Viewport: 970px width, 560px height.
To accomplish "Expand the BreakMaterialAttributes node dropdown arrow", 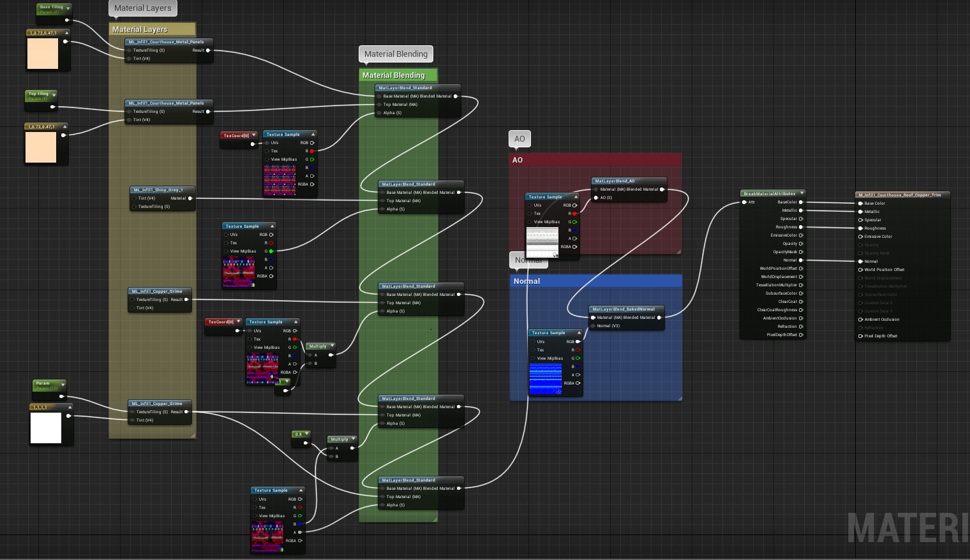I will [x=802, y=193].
